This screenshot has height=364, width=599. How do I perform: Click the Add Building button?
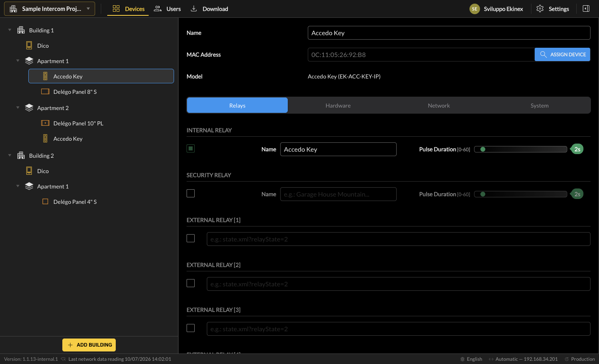point(89,345)
